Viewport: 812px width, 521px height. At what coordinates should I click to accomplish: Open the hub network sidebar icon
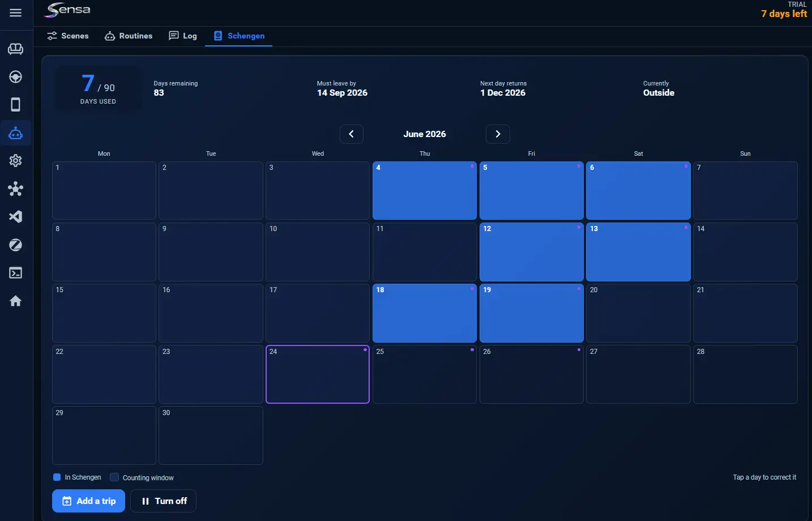pyautogui.click(x=16, y=189)
